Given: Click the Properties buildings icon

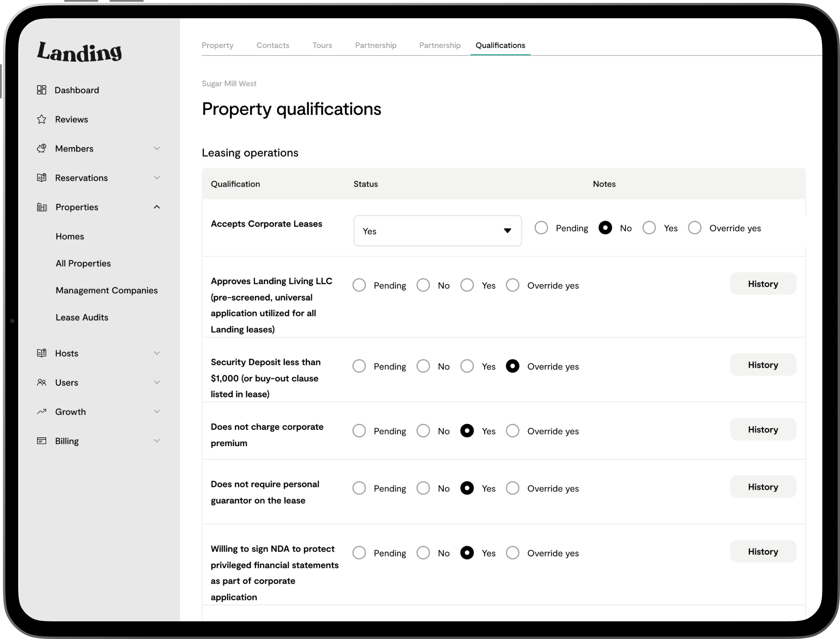Looking at the screenshot, I should [x=41, y=207].
